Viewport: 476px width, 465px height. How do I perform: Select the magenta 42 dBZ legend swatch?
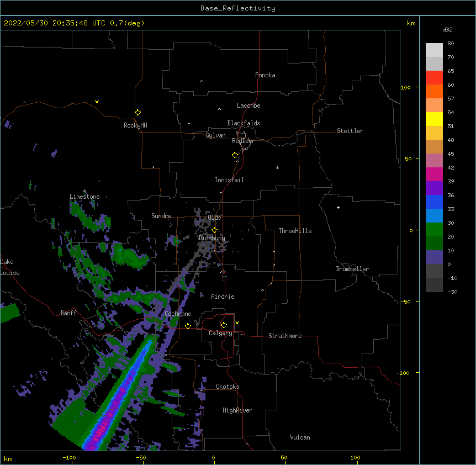(434, 174)
